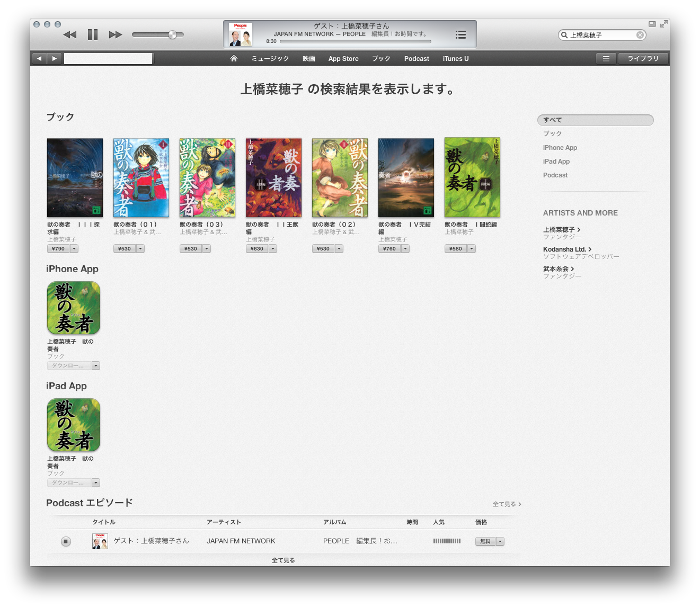This screenshot has width=700, height=608.
Task: Open the 映画 store tab
Action: [x=309, y=59]
